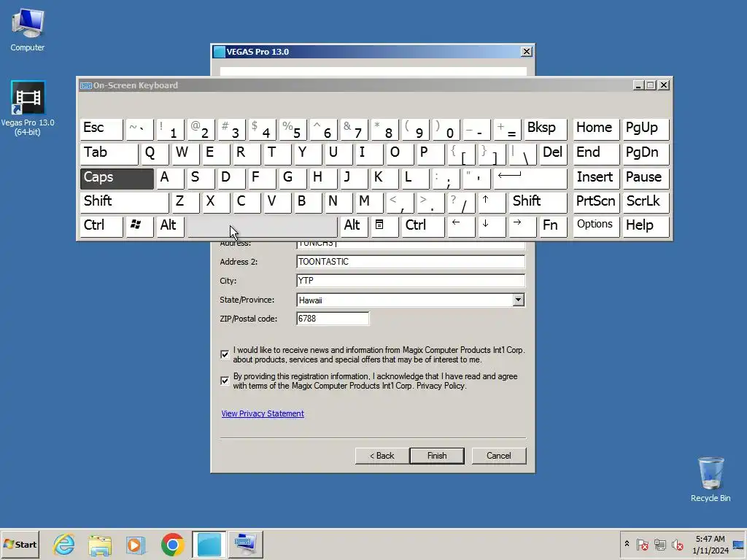This screenshot has height=560, width=747.
Task: Toggle the ScrLk key
Action: (646, 203)
